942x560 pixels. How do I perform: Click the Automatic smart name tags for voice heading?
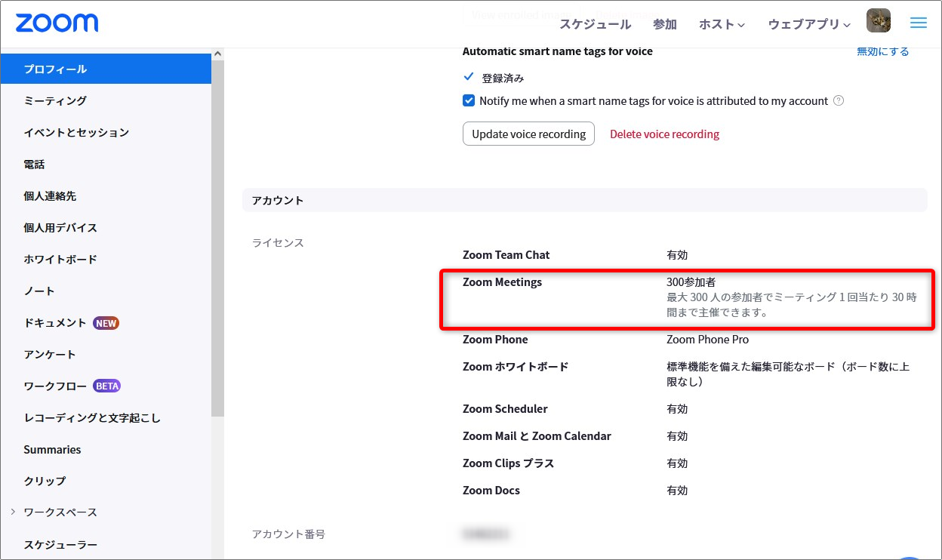click(558, 51)
